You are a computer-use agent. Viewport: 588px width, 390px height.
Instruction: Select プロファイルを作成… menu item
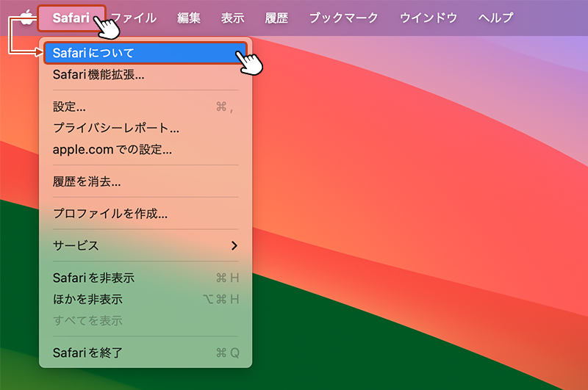coord(146,214)
